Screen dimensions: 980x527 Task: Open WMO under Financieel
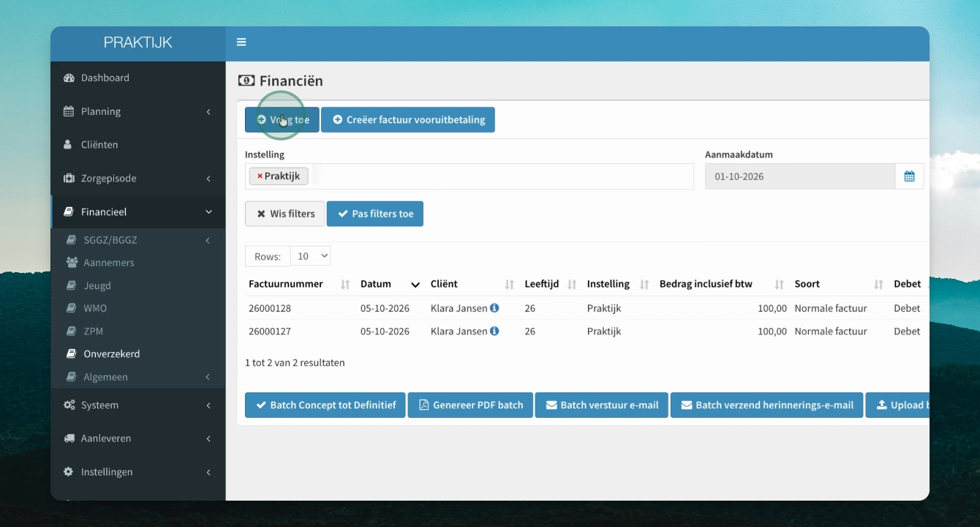138,308
